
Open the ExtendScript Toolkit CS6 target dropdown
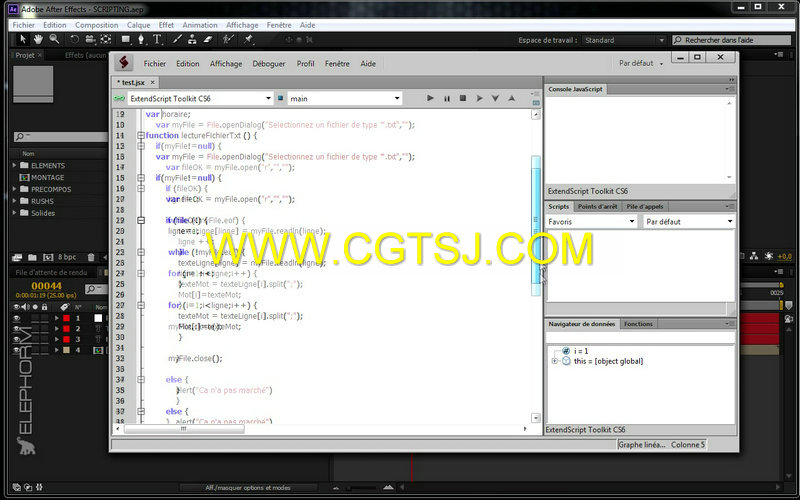200,98
